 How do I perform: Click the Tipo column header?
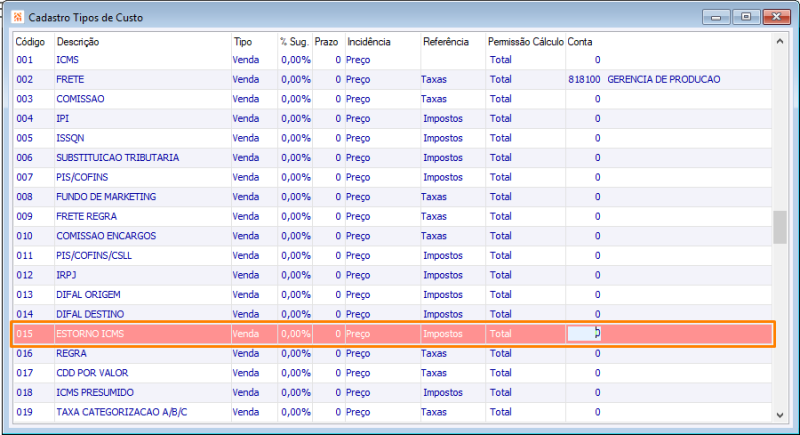point(243,42)
